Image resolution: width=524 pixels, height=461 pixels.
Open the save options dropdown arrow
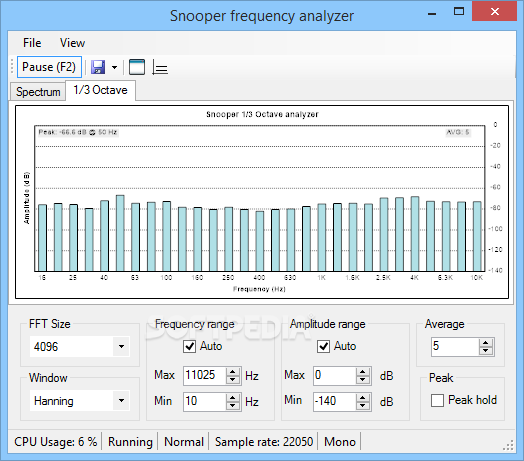(114, 67)
